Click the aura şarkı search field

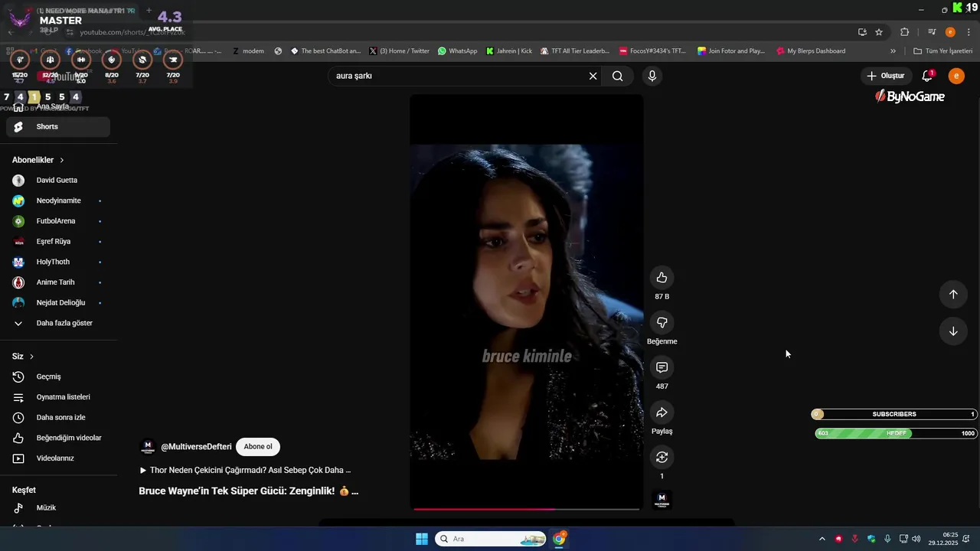[x=459, y=76]
